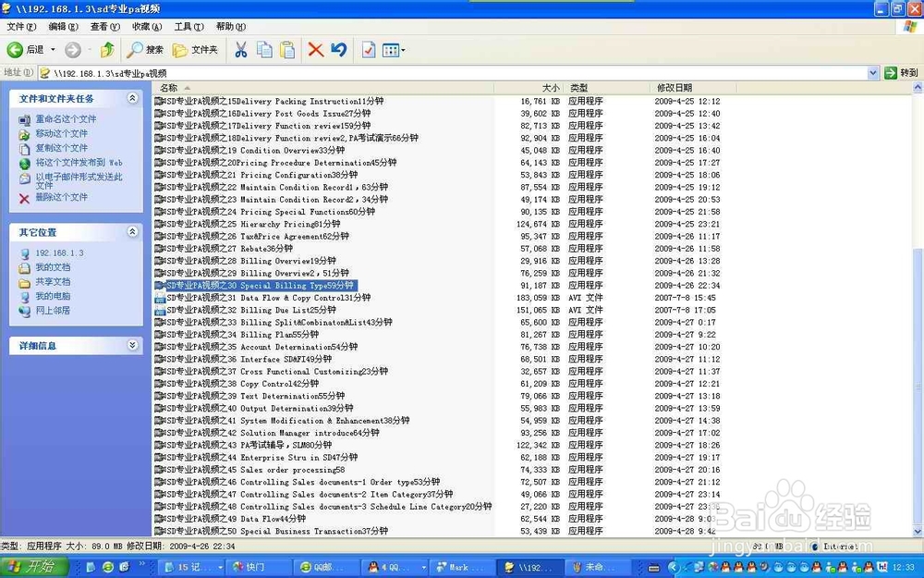Click the red Delete X toolbar icon
This screenshot has width=924, height=578.
click(x=316, y=50)
